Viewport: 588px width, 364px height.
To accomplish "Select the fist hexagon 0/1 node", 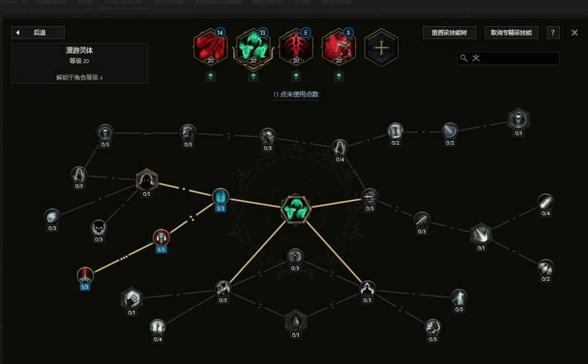I will click(132, 299).
